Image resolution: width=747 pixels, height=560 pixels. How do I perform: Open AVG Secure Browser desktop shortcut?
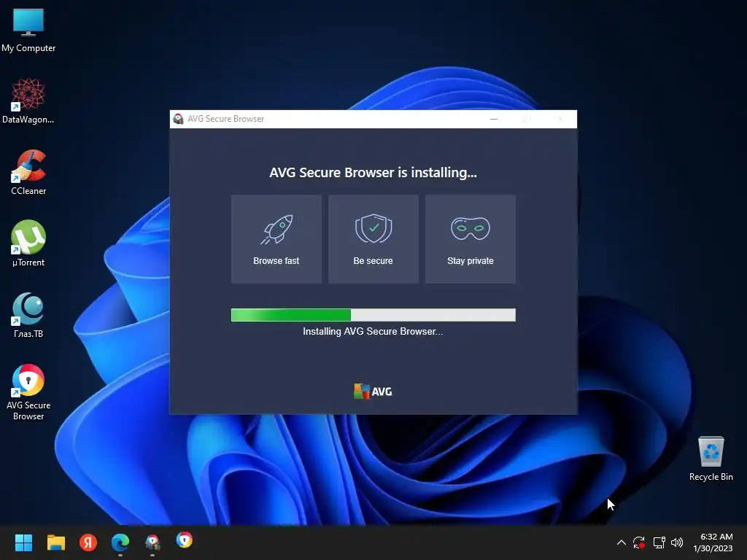28,392
